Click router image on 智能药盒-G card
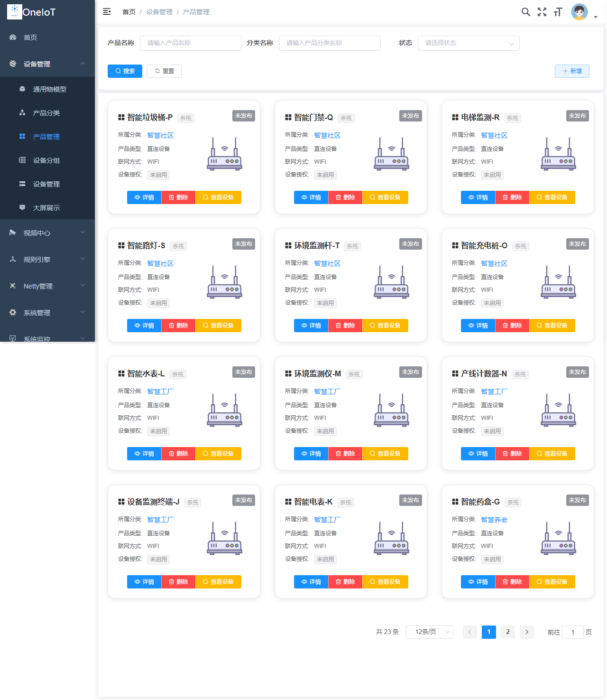Screen dimensions: 607x700 tap(559, 538)
